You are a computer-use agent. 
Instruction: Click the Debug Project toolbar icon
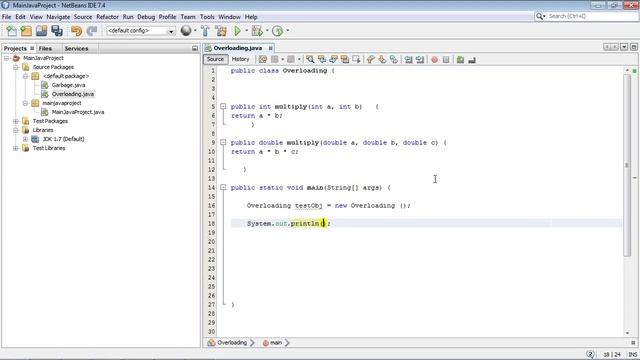pos(257,31)
